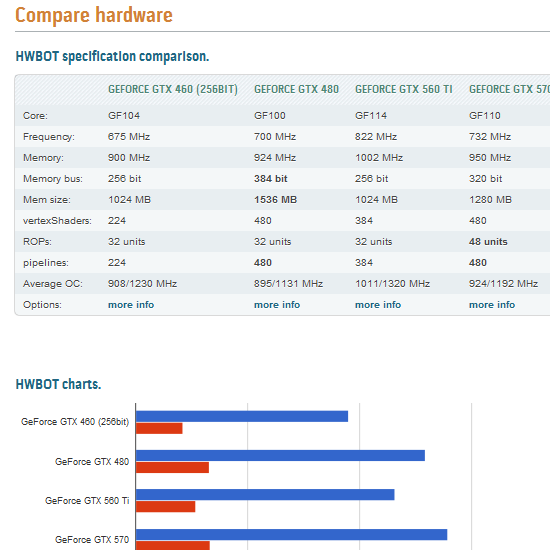Click the 'Frequency:' row label
Viewport: 550px width, 550px height.
49,136
